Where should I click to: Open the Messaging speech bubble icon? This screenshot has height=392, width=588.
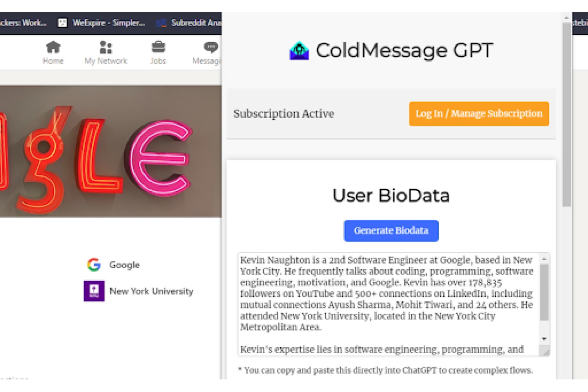click(x=211, y=47)
